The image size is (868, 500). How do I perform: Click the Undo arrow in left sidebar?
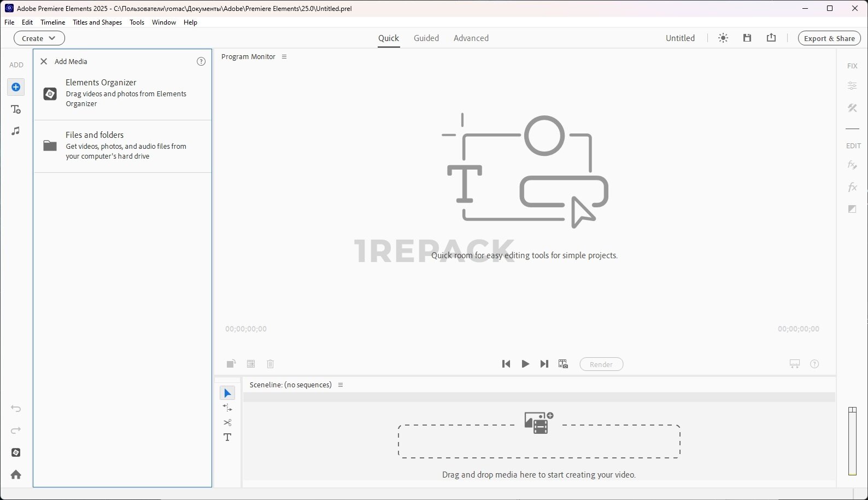click(16, 409)
